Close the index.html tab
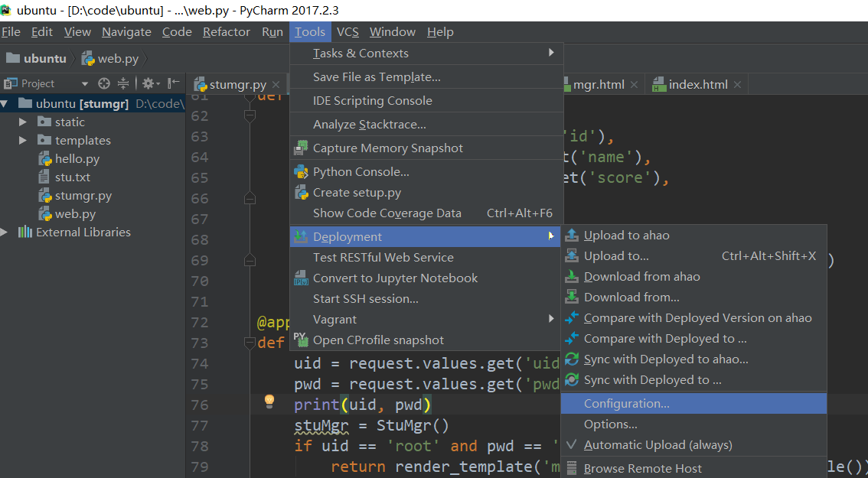The height and width of the screenshot is (478, 868). pyautogui.click(x=737, y=85)
